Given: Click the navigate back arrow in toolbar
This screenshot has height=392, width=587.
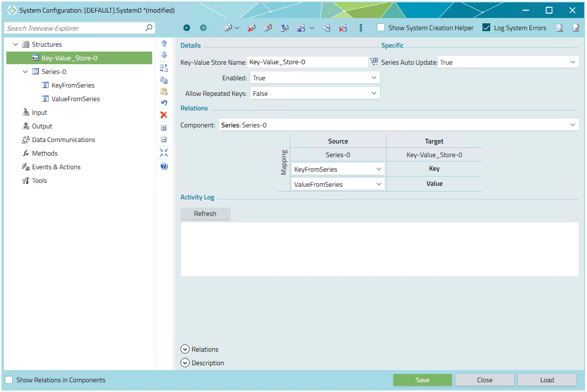Looking at the screenshot, I should click(187, 28).
